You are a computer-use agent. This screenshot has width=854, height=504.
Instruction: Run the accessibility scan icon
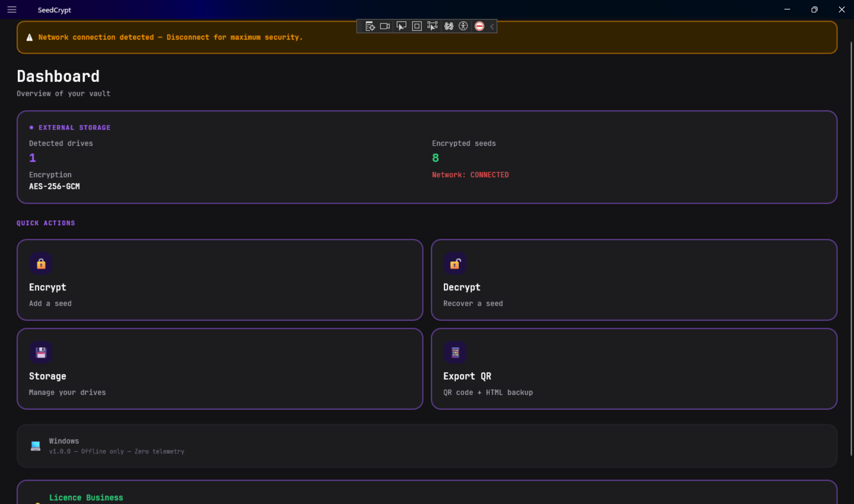click(x=463, y=26)
